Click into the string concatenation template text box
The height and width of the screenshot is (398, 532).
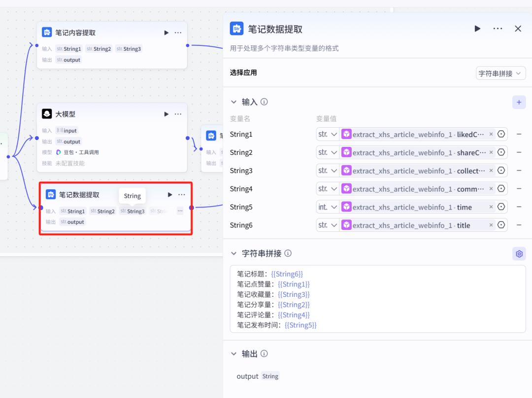[x=378, y=299]
